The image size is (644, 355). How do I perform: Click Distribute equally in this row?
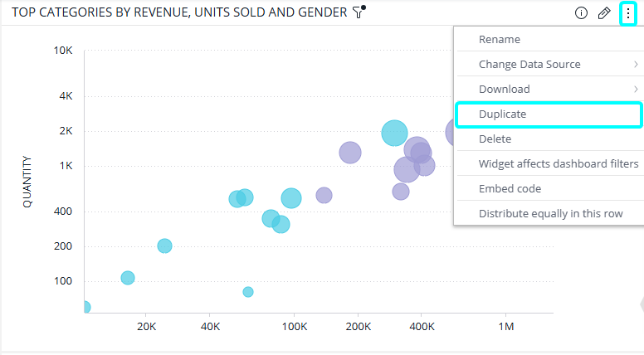pos(550,213)
